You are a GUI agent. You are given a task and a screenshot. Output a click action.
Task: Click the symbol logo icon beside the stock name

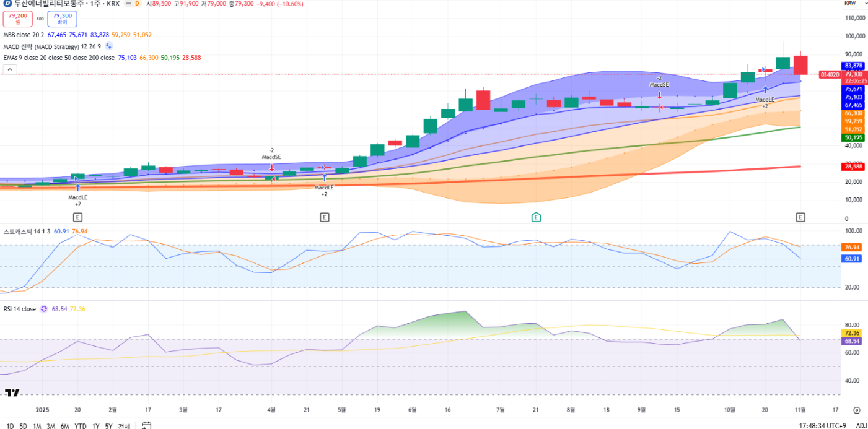pos(7,3)
